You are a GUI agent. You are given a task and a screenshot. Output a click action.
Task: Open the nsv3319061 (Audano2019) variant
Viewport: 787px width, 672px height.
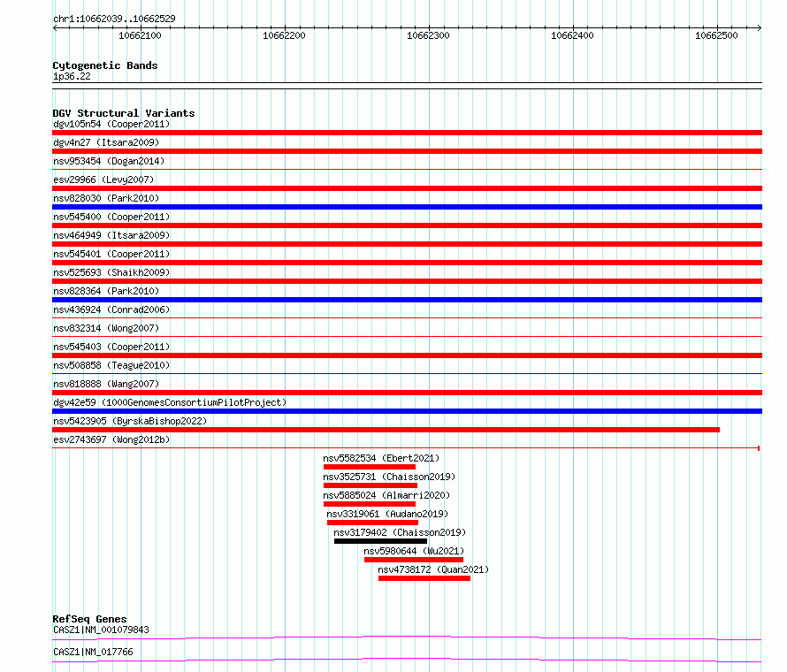click(372, 523)
